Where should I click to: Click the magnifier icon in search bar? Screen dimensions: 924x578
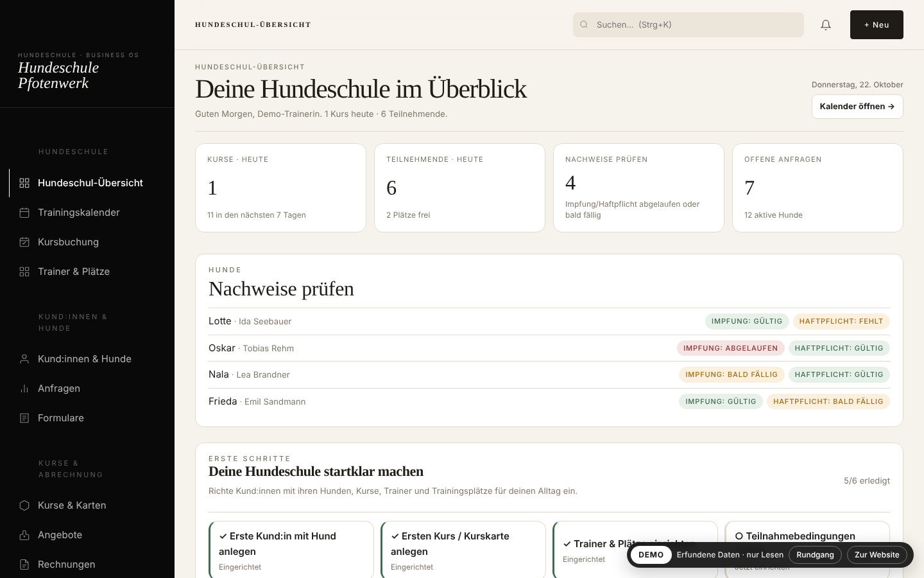pos(584,25)
